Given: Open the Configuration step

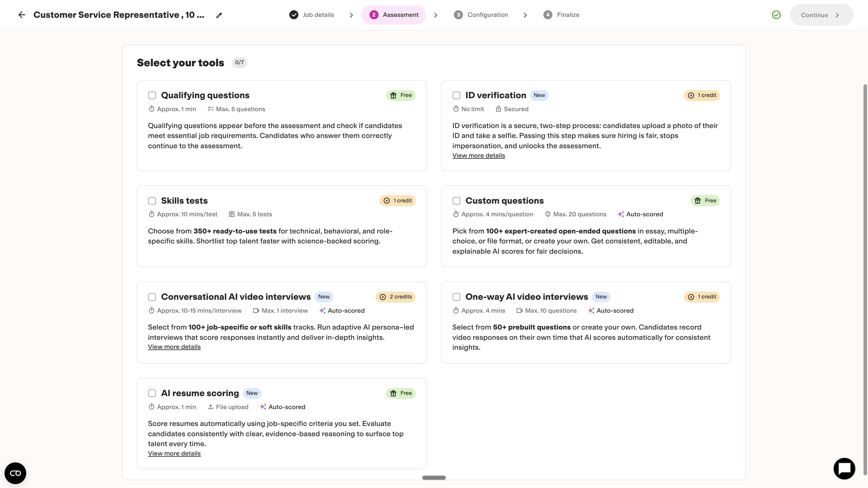Looking at the screenshot, I should tap(481, 15).
